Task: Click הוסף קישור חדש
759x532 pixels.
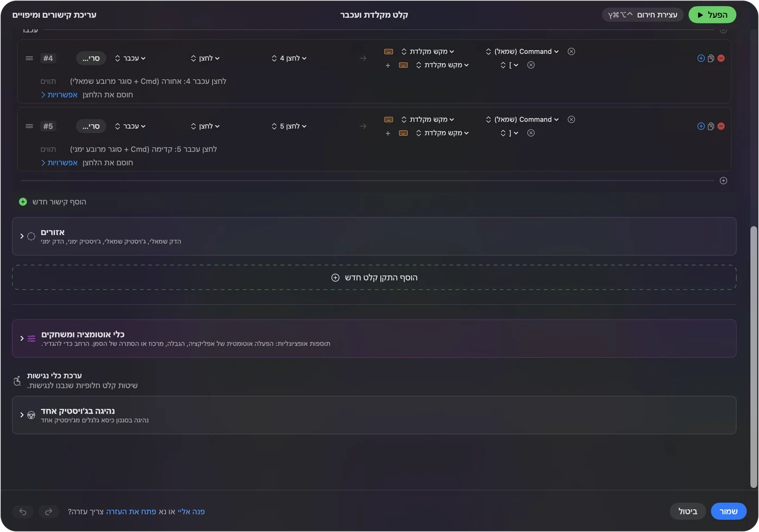Action: pos(53,202)
